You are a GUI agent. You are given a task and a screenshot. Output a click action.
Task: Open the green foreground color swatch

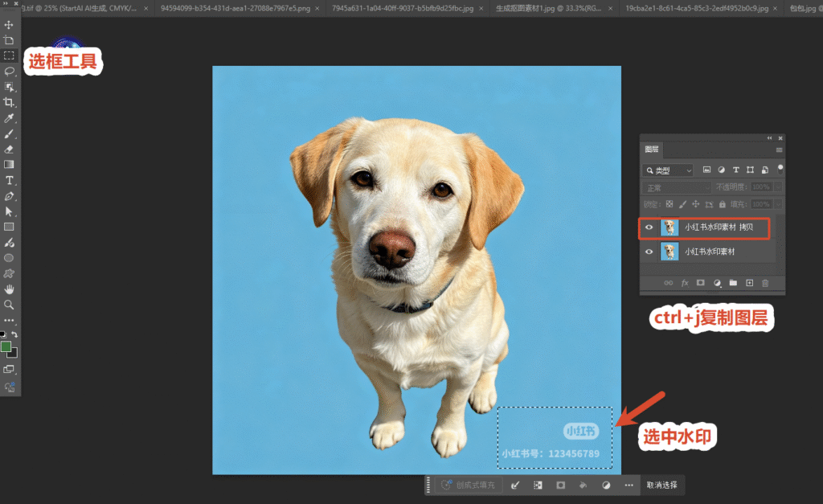click(x=6, y=346)
